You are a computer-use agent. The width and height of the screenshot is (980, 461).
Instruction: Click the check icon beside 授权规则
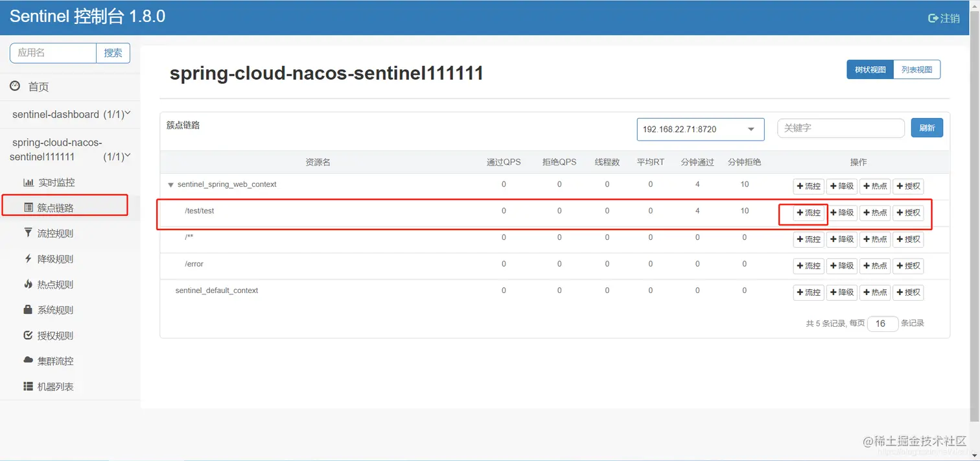tap(28, 335)
